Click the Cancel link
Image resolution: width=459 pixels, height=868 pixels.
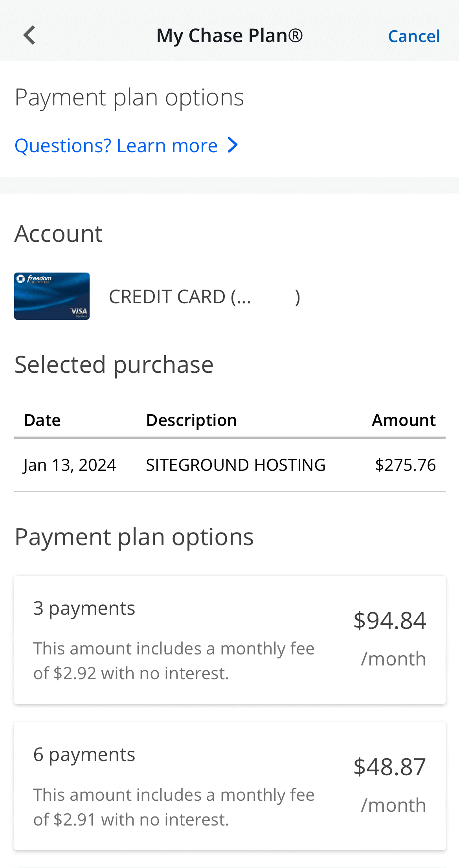[413, 36]
